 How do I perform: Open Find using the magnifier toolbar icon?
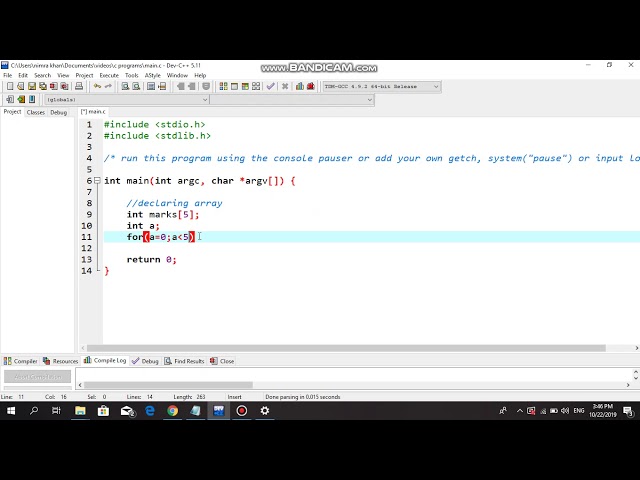(x=125, y=86)
